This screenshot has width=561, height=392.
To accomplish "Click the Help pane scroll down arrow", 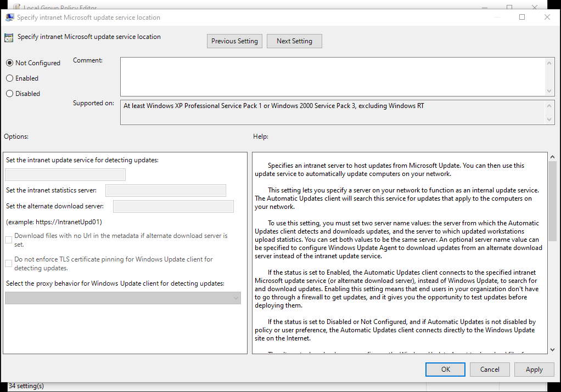I will pos(552,350).
